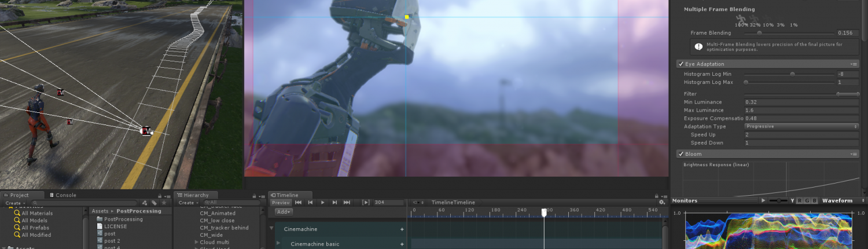This screenshot has height=249, width=868.
Task: Select the yellow tracking target marker
Action: pos(407,17)
